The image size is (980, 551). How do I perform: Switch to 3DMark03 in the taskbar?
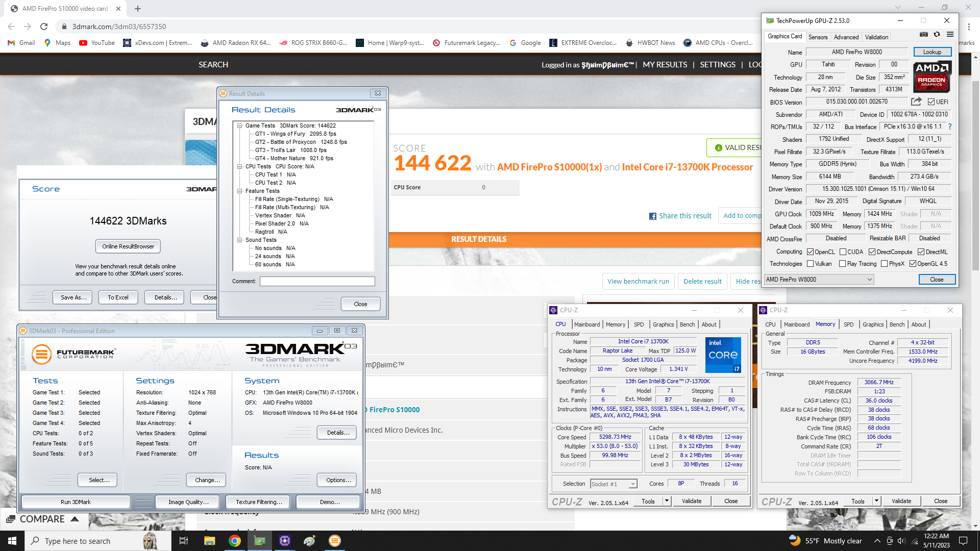(x=335, y=541)
